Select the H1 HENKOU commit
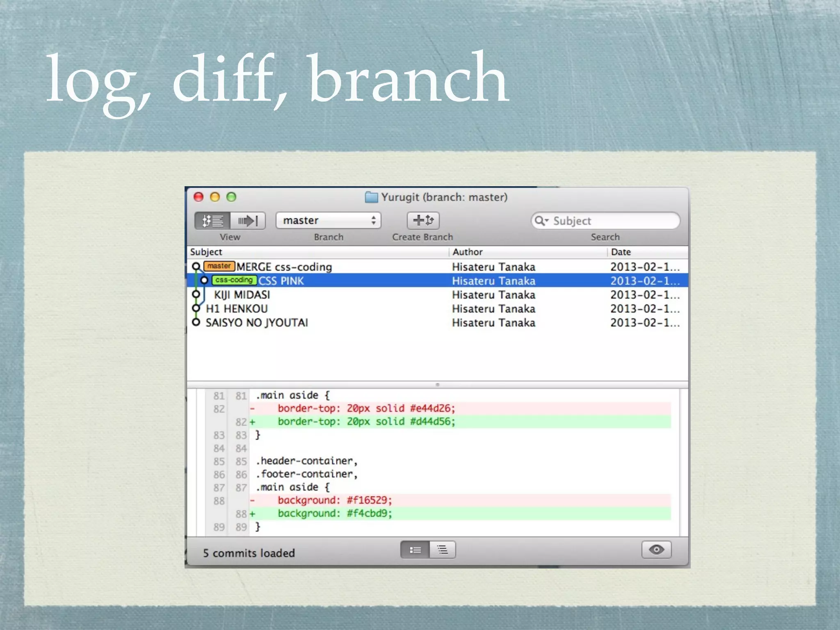This screenshot has width=840, height=630. click(438, 308)
